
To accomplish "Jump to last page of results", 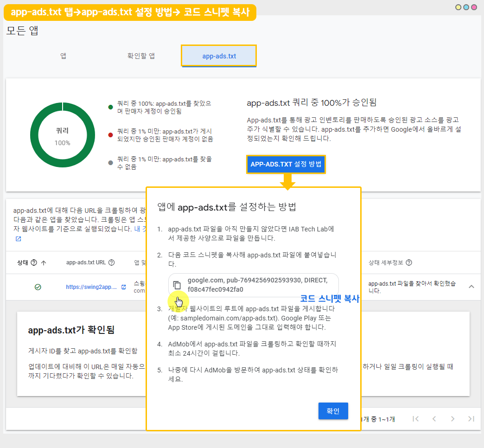I will click(471, 419).
